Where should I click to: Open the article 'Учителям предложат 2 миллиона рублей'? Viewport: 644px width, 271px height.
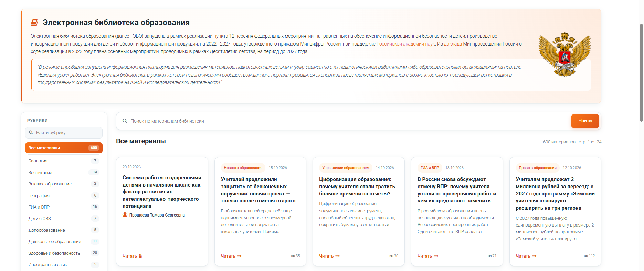tap(555, 193)
